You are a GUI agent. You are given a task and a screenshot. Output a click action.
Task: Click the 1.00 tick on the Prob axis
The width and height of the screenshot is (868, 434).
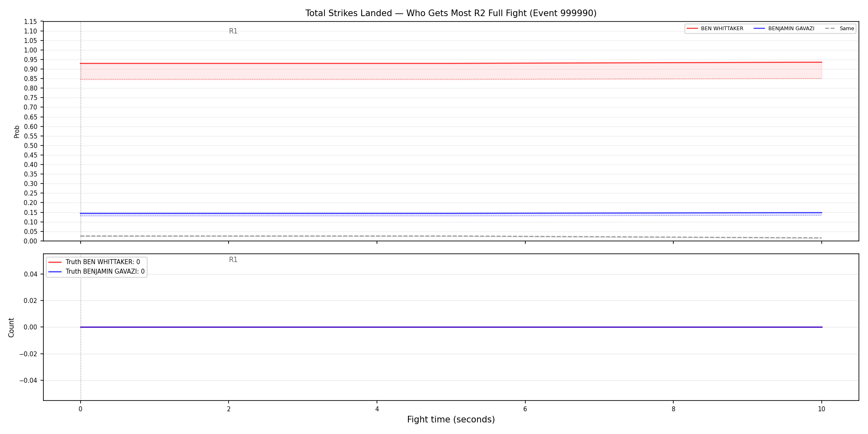[30, 50]
